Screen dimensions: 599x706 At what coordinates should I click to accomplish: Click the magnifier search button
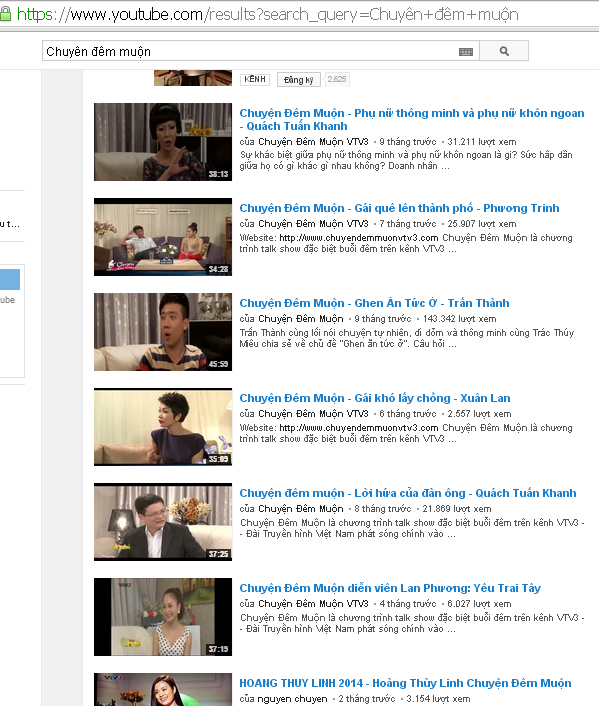pyautogui.click(x=504, y=51)
